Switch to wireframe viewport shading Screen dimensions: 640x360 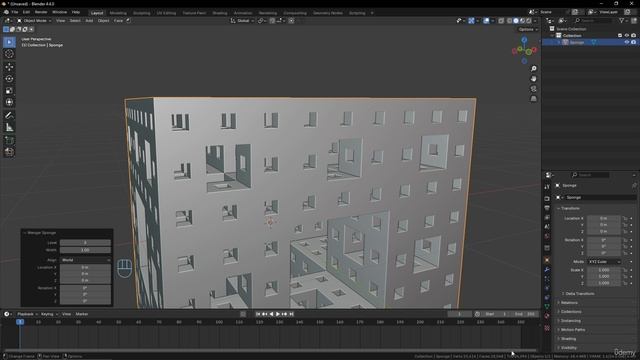pyautogui.click(x=509, y=20)
